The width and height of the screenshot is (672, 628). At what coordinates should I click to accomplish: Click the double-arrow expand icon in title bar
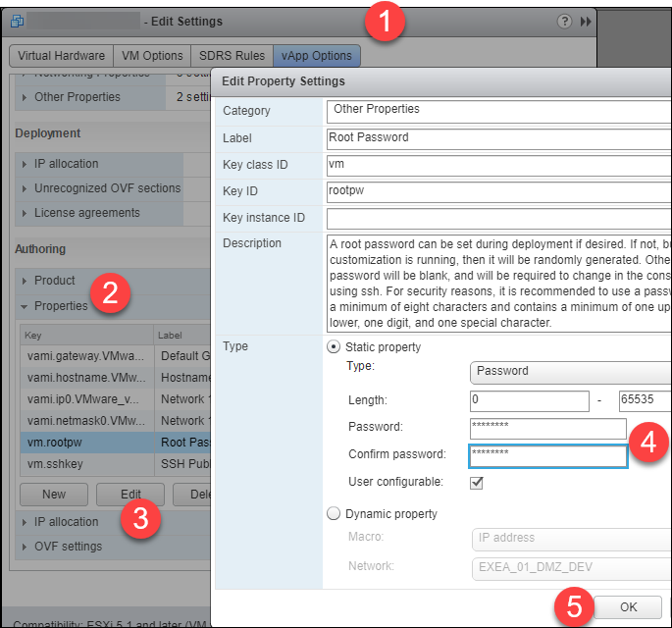tap(587, 21)
